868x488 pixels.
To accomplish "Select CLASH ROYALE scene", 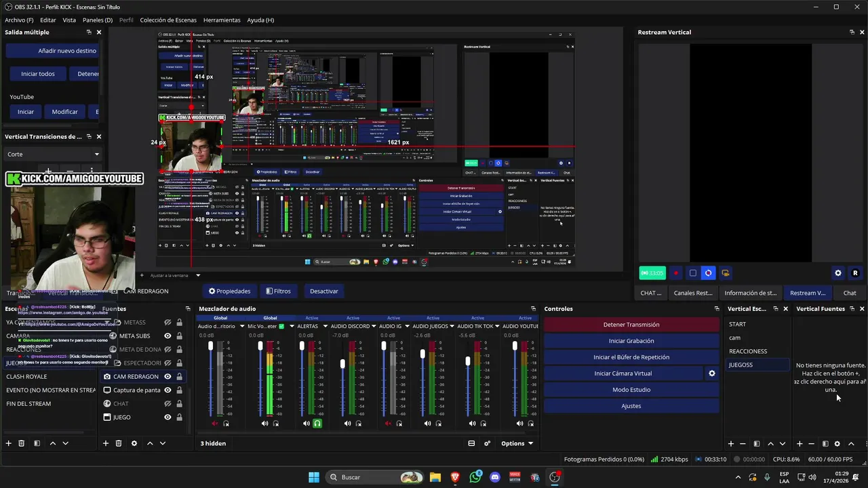I will coord(50,376).
